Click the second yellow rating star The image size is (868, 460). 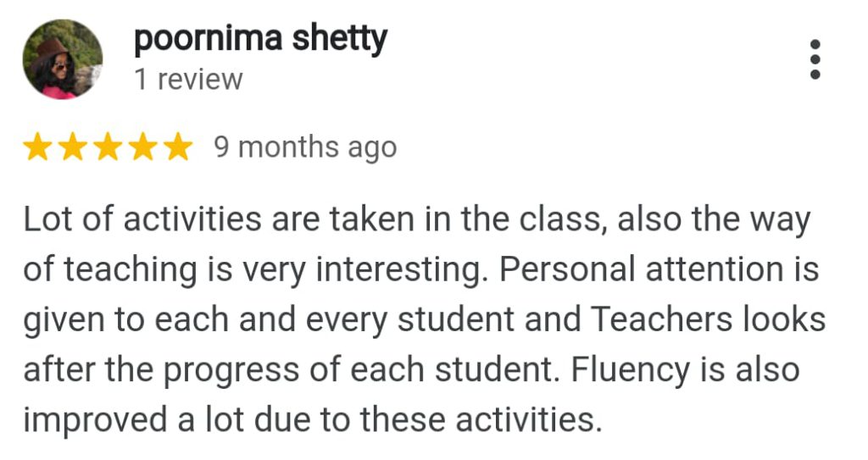(73, 147)
